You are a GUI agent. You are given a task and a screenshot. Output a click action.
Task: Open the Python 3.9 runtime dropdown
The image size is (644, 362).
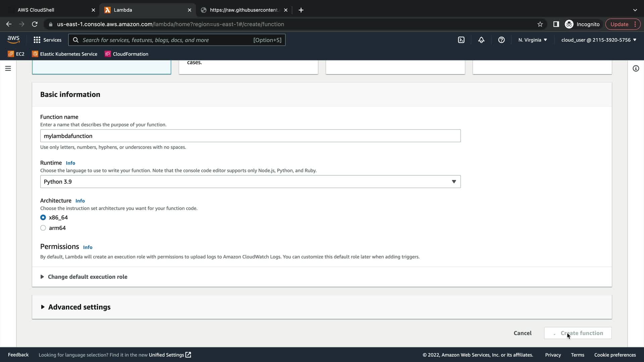tap(250, 182)
